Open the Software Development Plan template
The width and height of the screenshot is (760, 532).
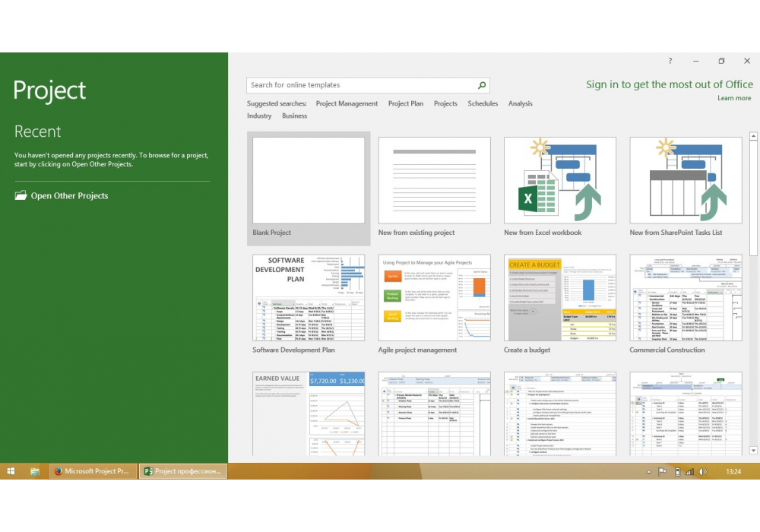[x=309, y=304]
